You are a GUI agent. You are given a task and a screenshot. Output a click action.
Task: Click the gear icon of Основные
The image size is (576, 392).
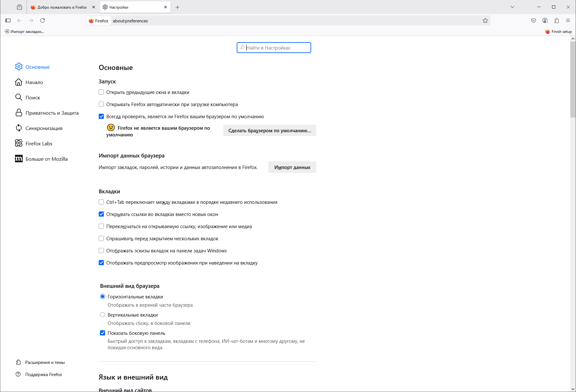coord(19,66)
